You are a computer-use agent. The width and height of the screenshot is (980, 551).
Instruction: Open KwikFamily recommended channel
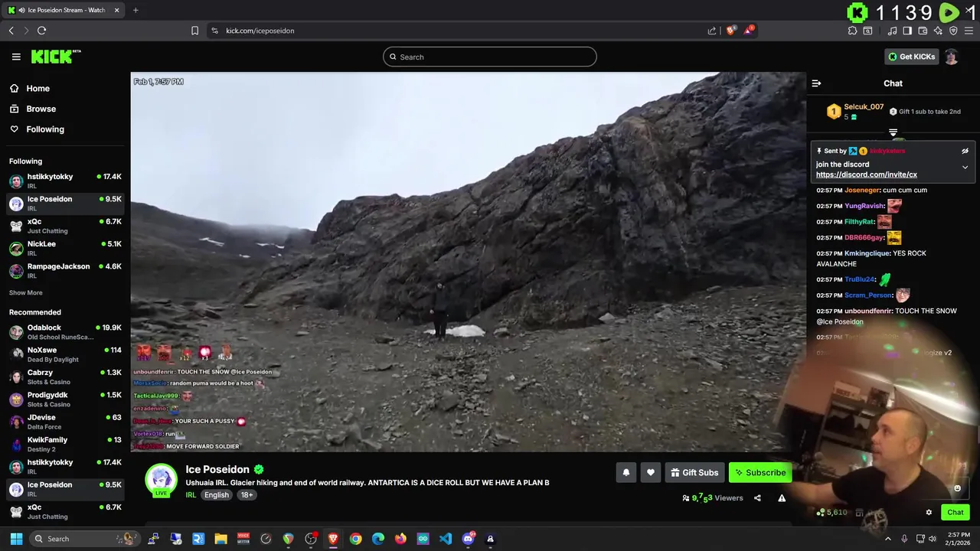65,444
